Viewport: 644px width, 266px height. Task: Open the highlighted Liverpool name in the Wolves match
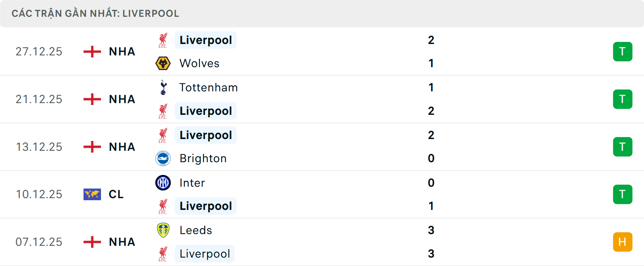(206, 40)
